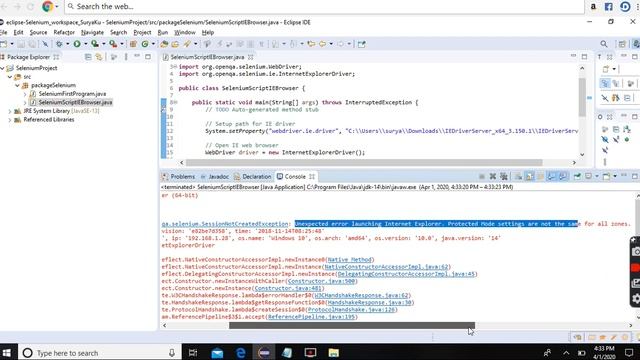Viewport: 640px width, 360px height.
Task: Toggle Link with Editor in Package Explorer
Action: [x=99, y=57]
